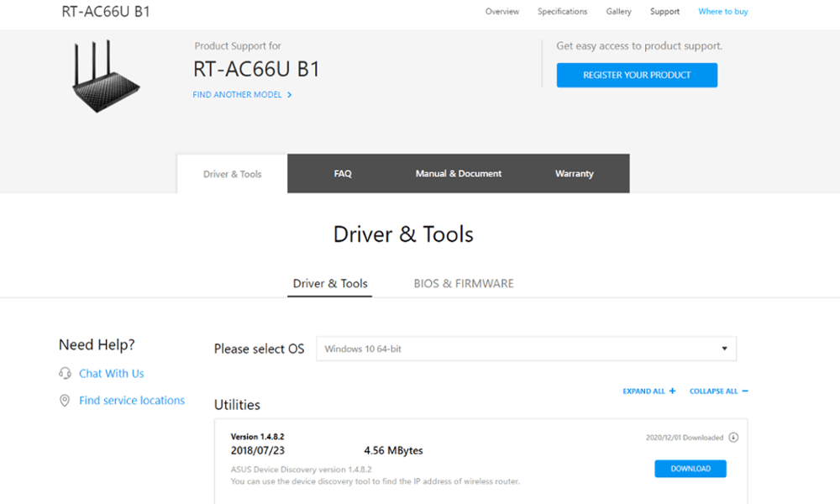Click the device discovery tool IP address sentence
840x504 pixels.
click(x=375, y=481)
